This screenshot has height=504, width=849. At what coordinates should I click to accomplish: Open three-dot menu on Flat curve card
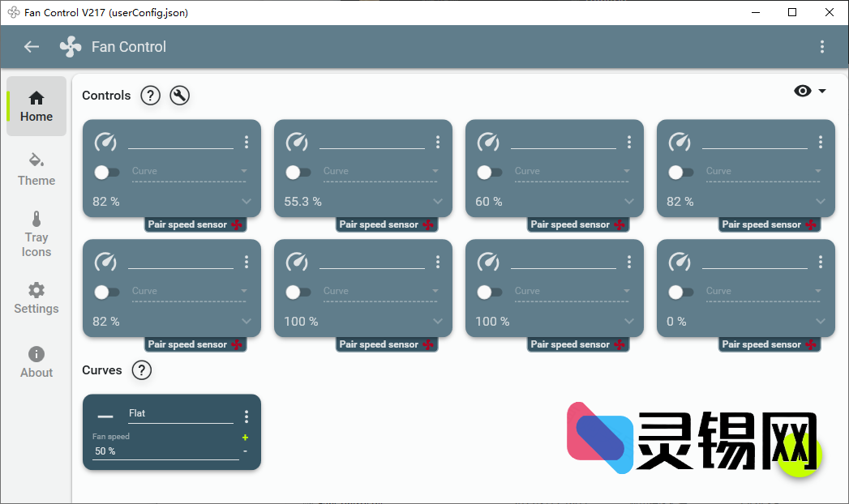pyautogui.click(x=247, y=416)
